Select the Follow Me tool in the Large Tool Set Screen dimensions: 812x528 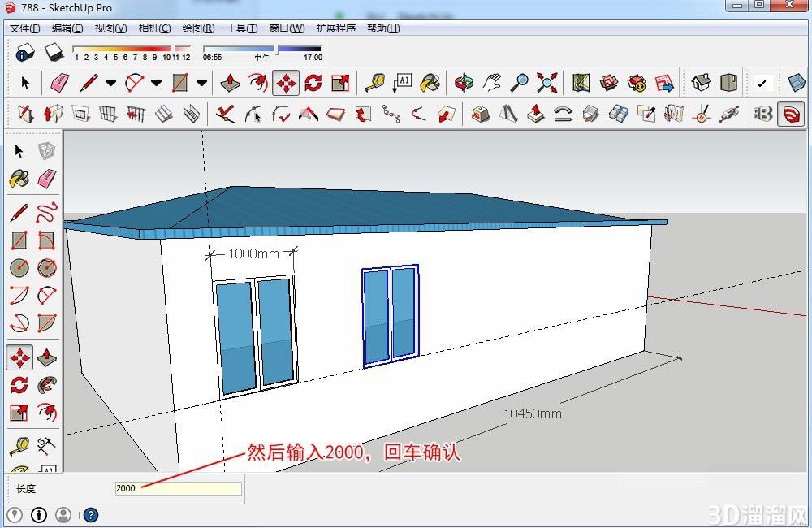tap(46, 385)
